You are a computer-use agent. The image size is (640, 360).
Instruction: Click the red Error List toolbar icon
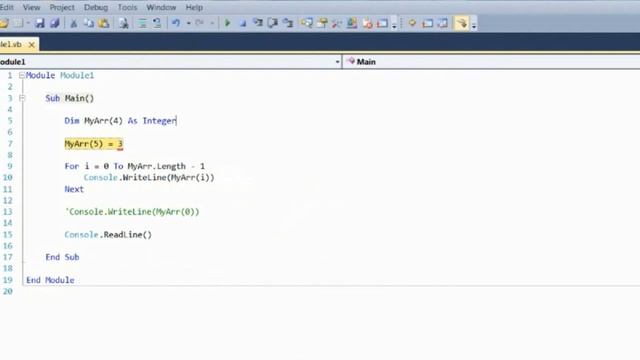pos(367,23)
